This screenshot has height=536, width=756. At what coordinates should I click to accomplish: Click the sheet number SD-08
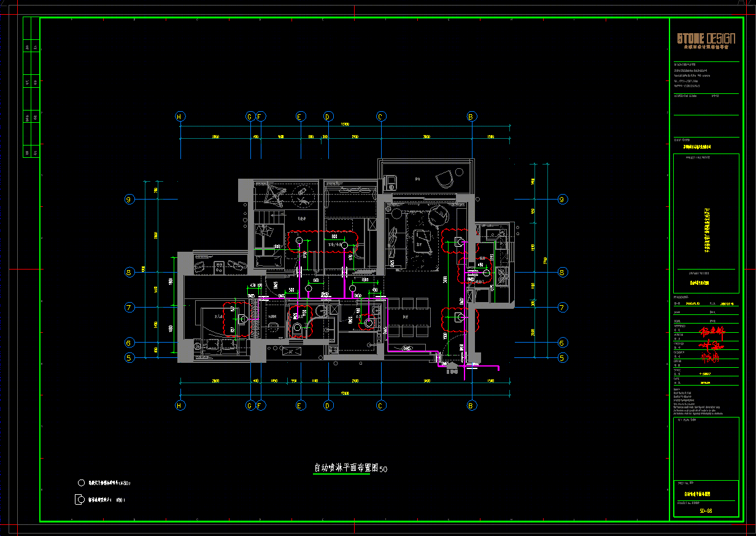[706, 511]
